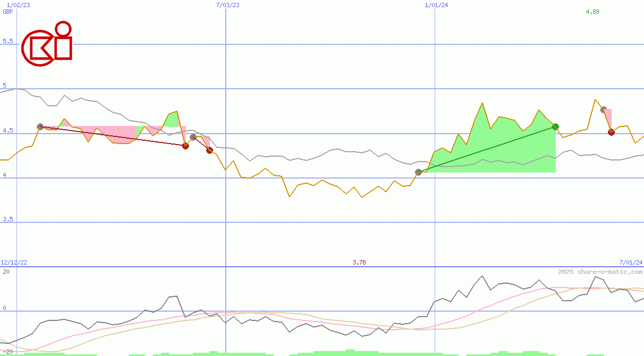The height and width of the screenshot is (356, 644).
Task: Select the red dot marker near 4.89 peak
Action: tap(611, 132)
